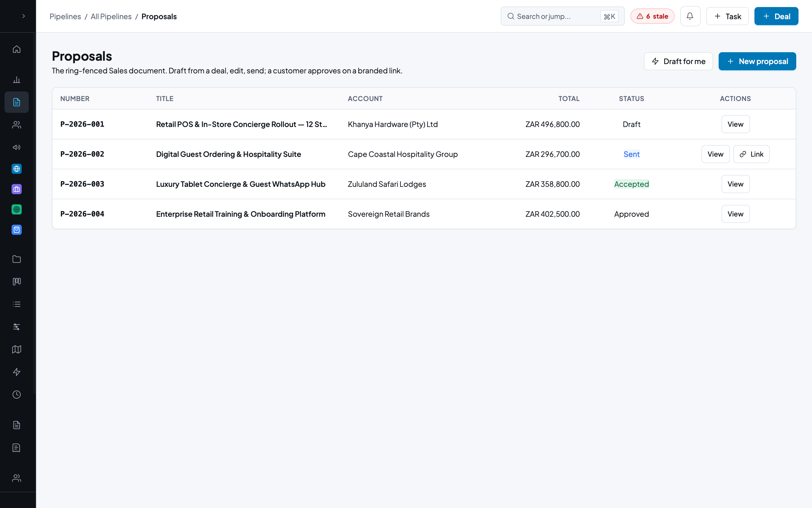
Task: Open the 6 stale alert badge
Action: pos(652,16)
